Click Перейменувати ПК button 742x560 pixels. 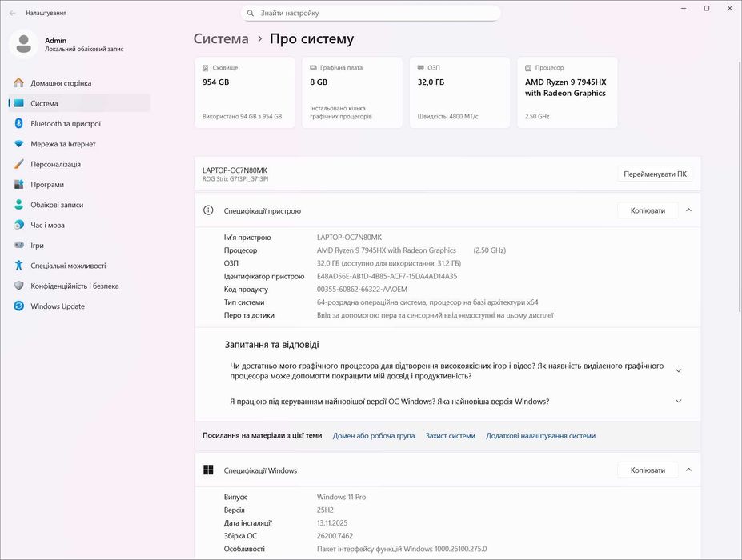[x=655, y=174]
